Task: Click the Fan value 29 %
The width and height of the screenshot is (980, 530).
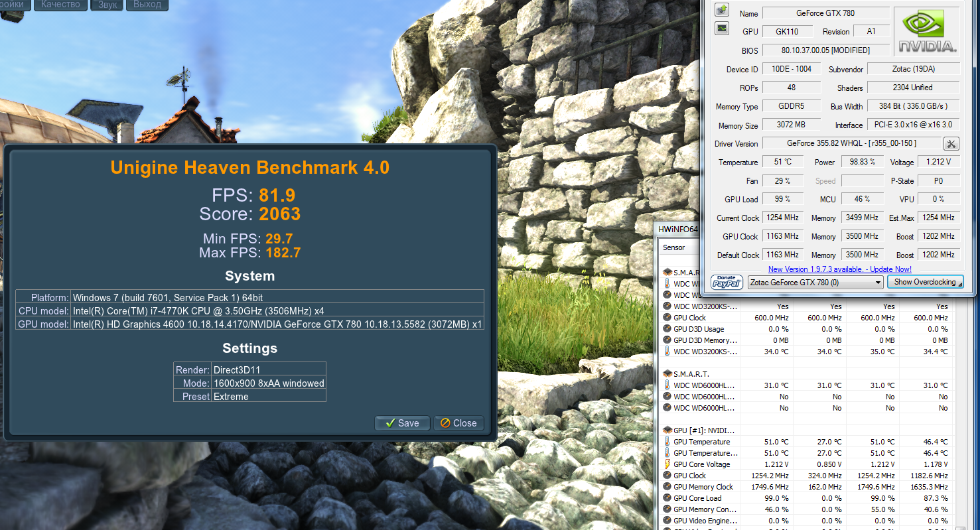Action: 783,180
